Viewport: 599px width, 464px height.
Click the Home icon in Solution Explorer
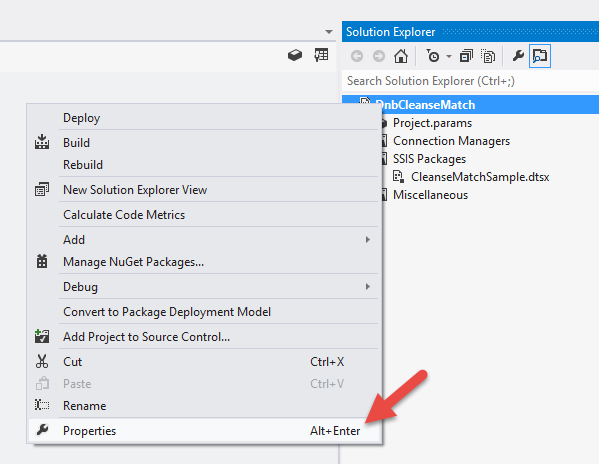point(401,56)
